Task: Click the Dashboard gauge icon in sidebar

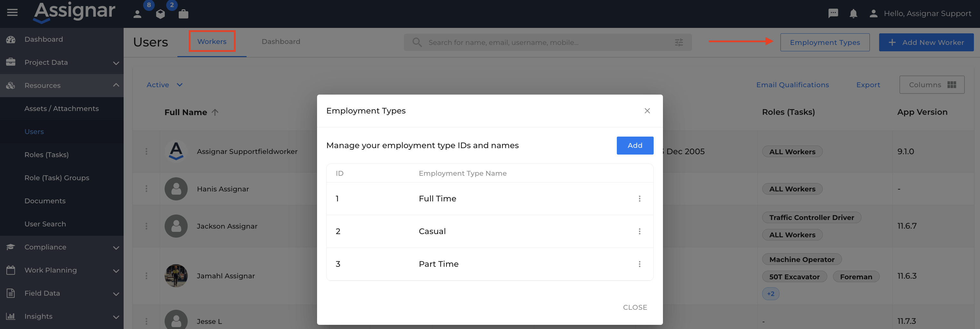Action: coord(11,39)
